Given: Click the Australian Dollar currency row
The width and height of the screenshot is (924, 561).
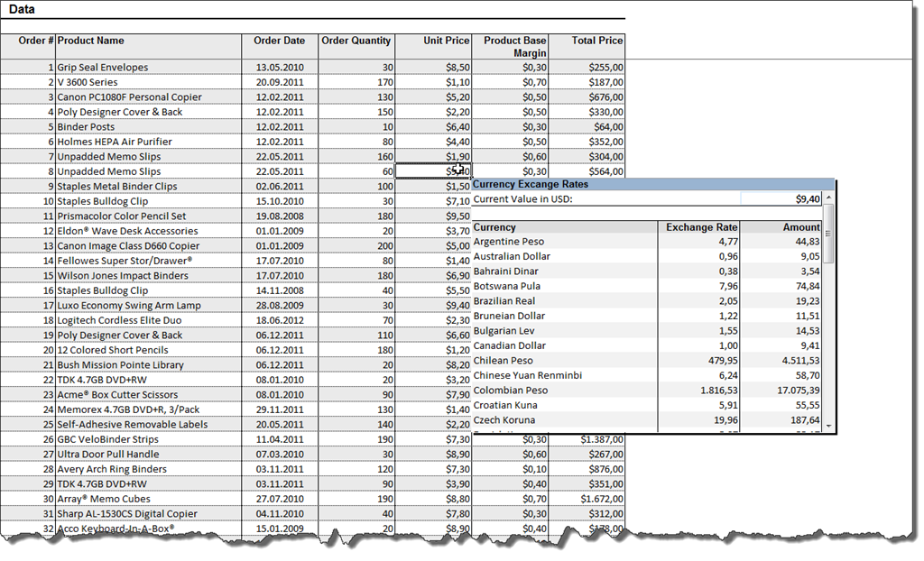Looking at the screenshot, I should [647, 256].
